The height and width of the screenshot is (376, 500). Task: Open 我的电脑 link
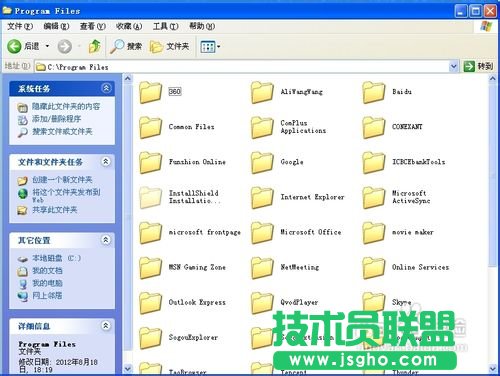coord(47,283)
